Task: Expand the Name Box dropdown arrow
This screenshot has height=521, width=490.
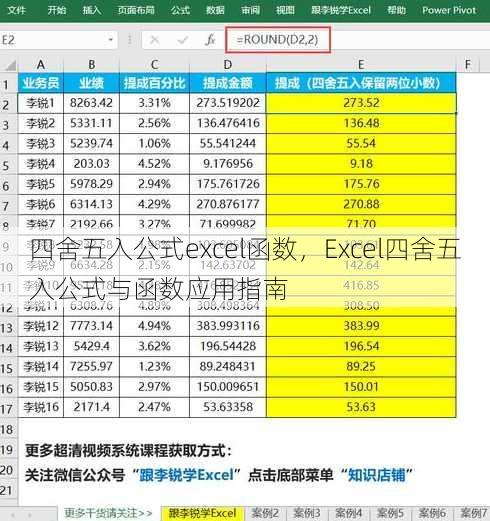Action: pos(111,40)
